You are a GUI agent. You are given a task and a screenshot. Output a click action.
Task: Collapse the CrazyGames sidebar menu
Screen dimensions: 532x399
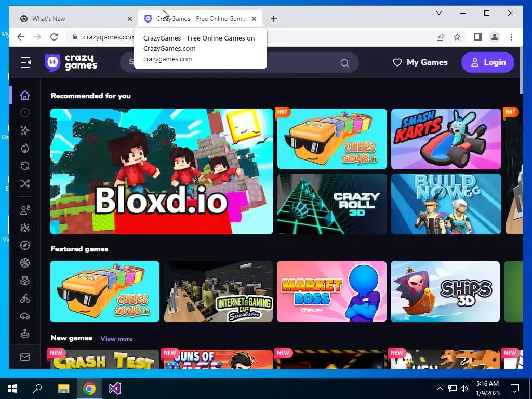click(26, 62)
